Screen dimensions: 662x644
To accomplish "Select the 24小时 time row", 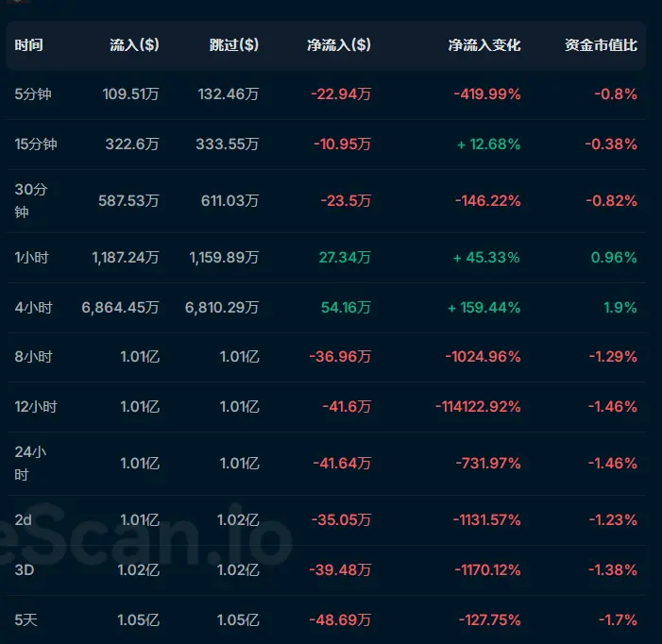I will coord(327,464).
